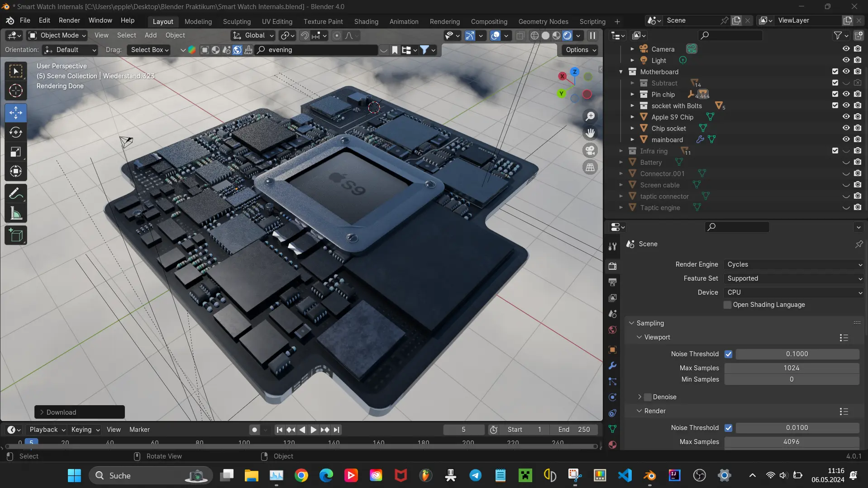Choose the Select Box tool icon
The image size is (868, 488).
tap(16, 71)
